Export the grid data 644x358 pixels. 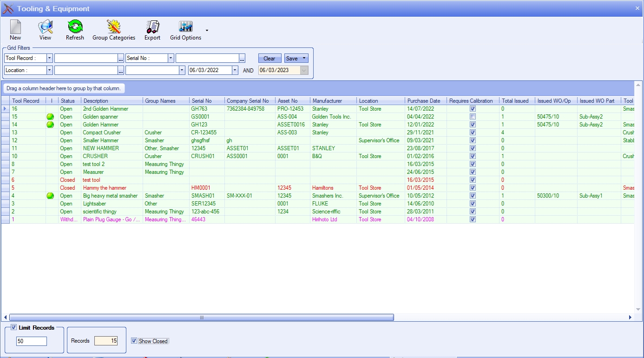pyautogui.click(x=152, y=27)
